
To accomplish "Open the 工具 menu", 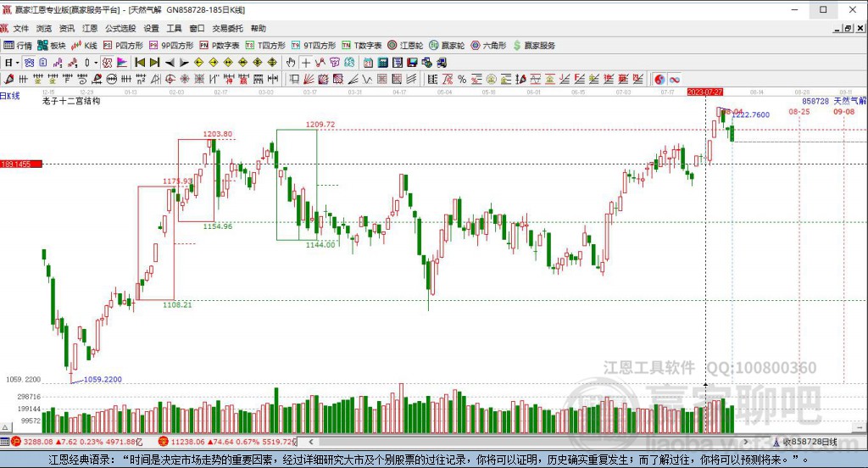I will pos(174,28).
